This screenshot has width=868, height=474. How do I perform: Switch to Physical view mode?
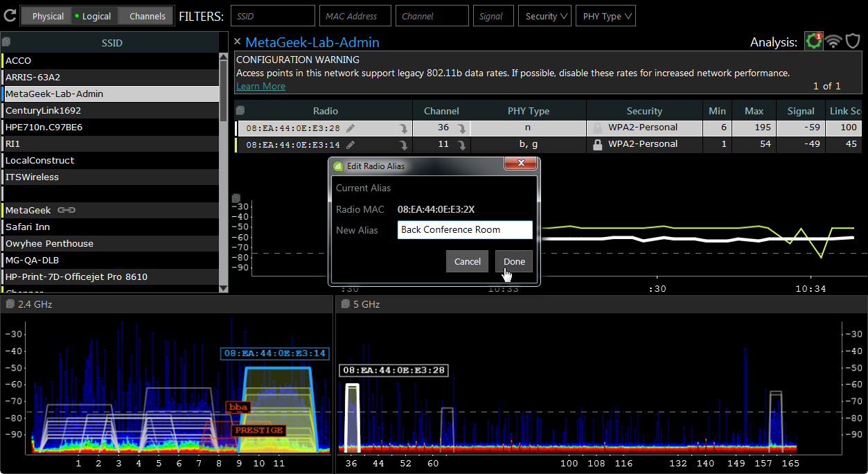pyautogui.click(x=48, y=16)
